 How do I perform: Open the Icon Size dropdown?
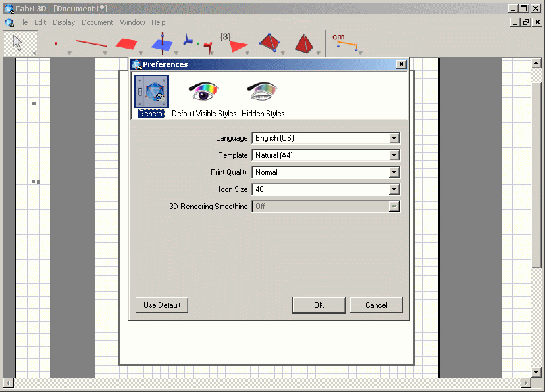pyautogui.click(x=394, y=189)
